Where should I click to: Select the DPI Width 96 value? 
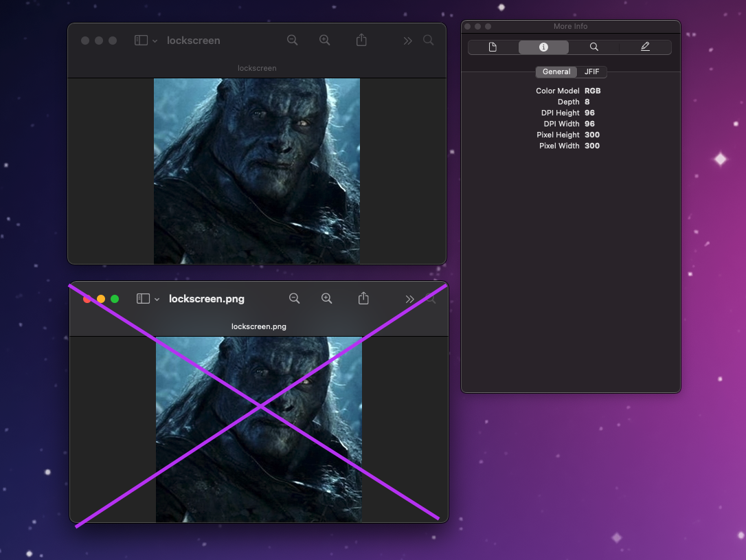(589, 124)
